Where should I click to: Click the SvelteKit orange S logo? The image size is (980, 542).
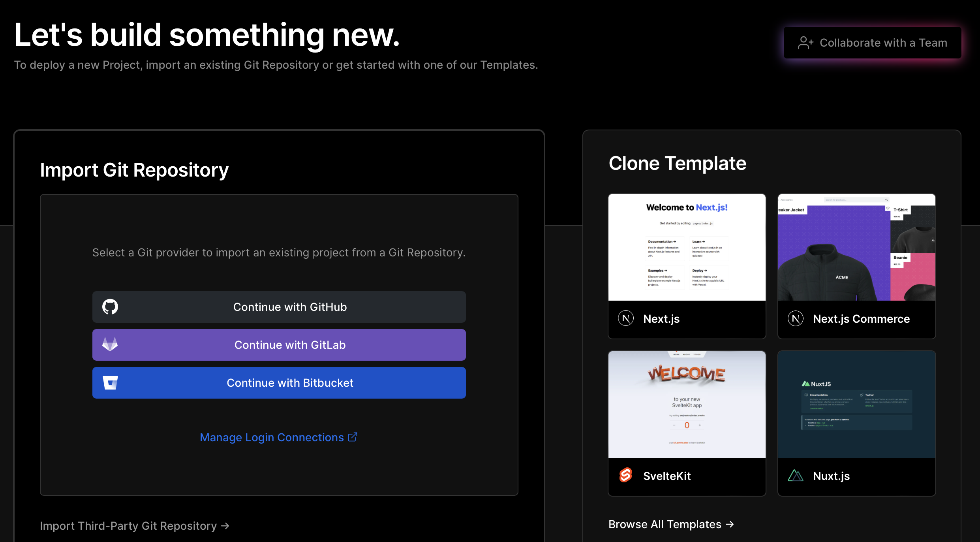(x=626, y=475)
